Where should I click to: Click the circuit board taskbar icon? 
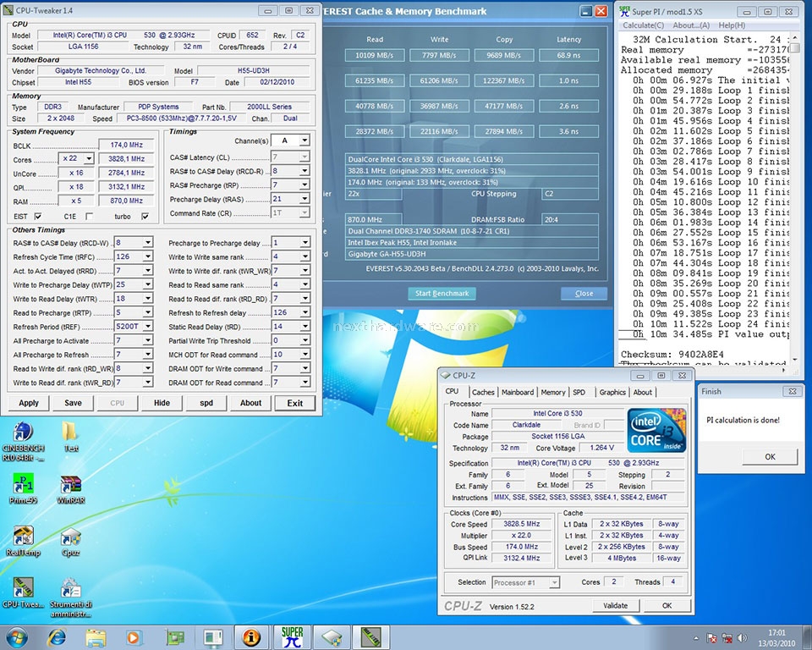pos(174,637)
